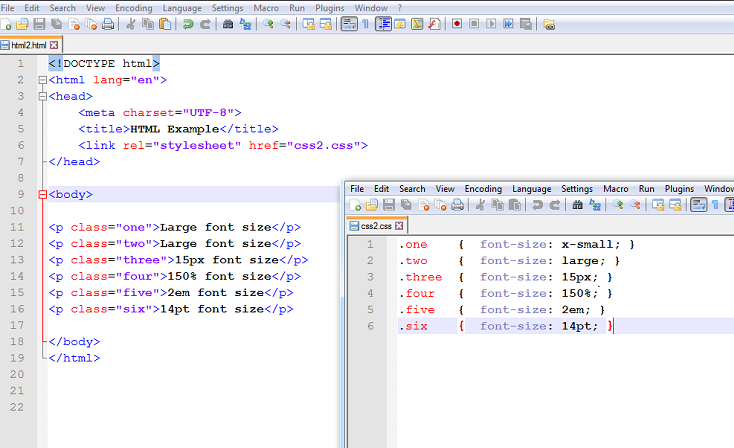Screen dimensions: 734x448
Task: Open Replace icon in html2 window toolbar
Action: (x=245, y=24)
